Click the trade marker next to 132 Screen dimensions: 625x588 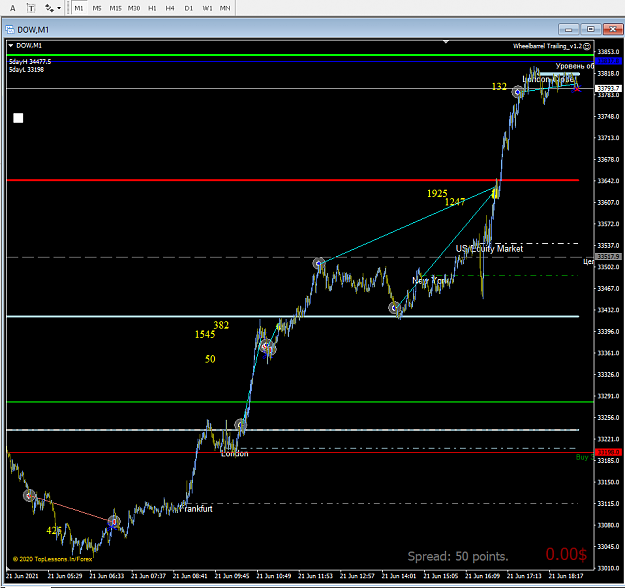[517, 92]
